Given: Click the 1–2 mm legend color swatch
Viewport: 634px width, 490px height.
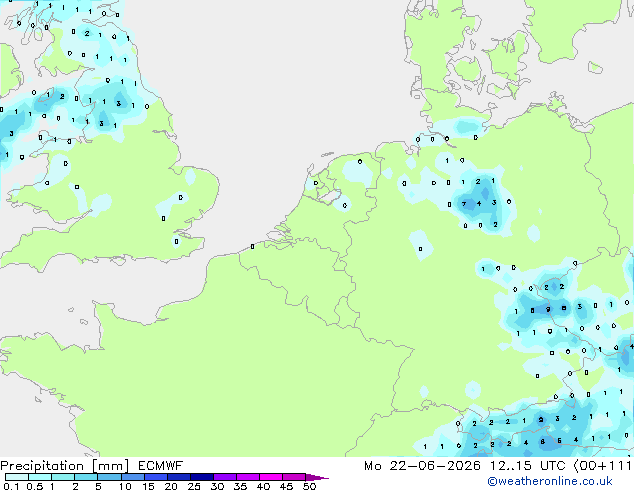Looking at the screenshot, I should tap(63, 477).
